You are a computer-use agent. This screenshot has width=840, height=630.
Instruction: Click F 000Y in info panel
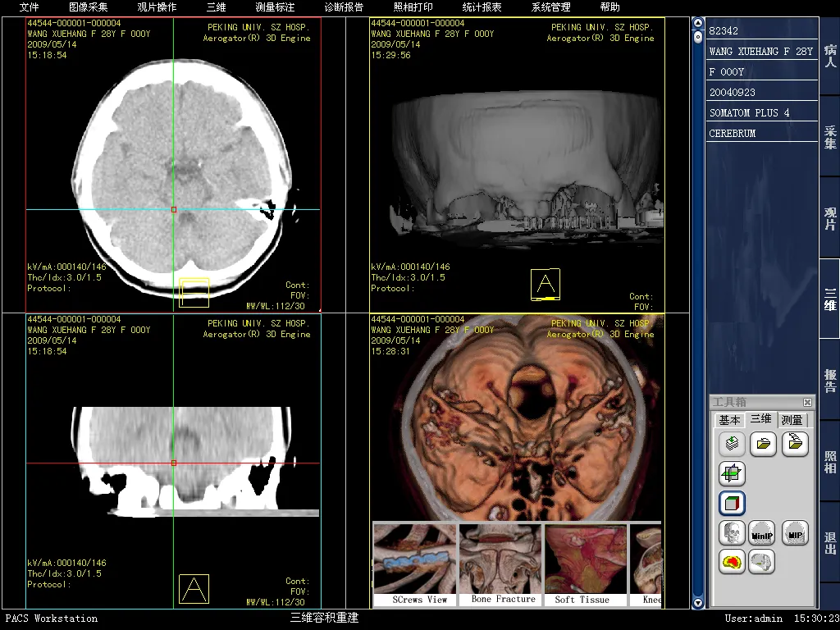[727, 72]
